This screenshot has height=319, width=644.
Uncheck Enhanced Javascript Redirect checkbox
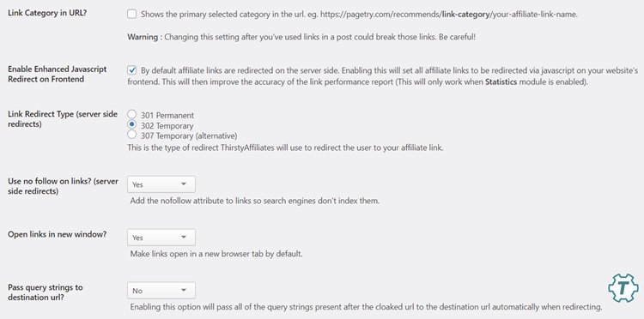click(132, 70)
